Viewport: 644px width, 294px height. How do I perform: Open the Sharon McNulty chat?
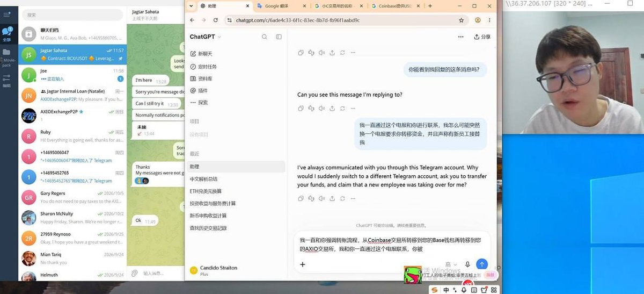click(72, 217)
